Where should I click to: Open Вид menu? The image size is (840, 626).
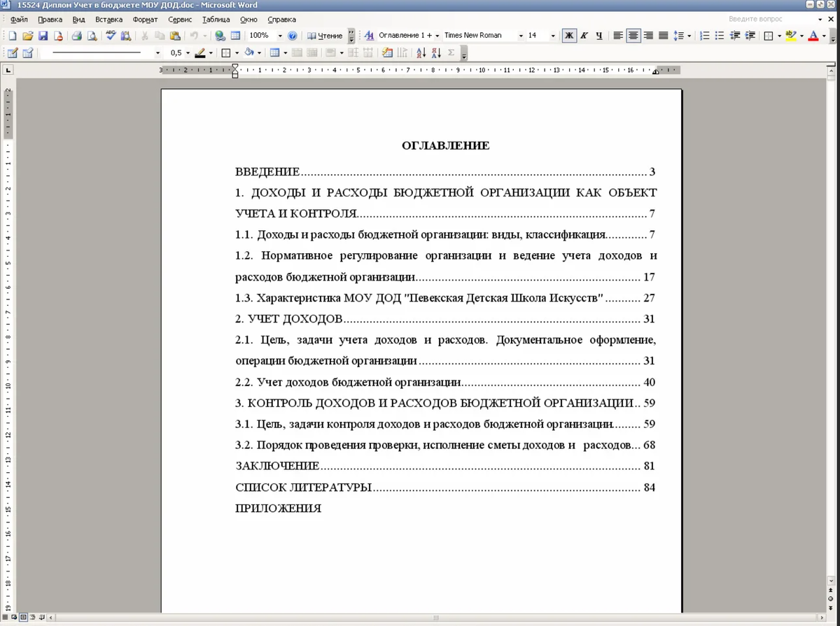pos(79,20)
